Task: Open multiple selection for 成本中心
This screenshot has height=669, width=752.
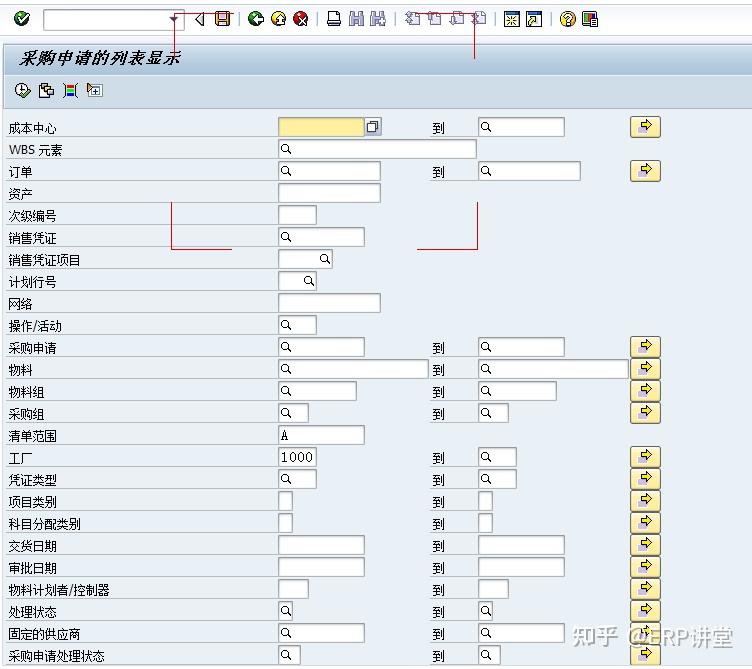Action: [645, 127]
